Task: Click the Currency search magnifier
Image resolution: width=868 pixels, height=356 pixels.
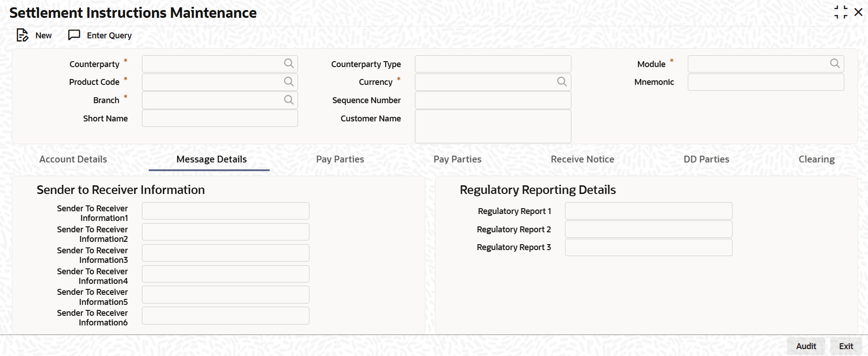Action: [x=561, y=82]
